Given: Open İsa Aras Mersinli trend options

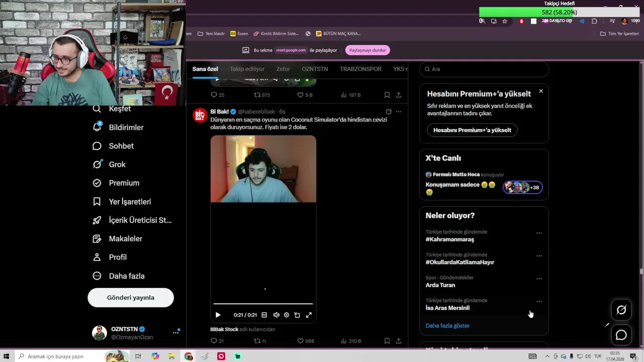Looking at the screenshot, I should [539, 302].
